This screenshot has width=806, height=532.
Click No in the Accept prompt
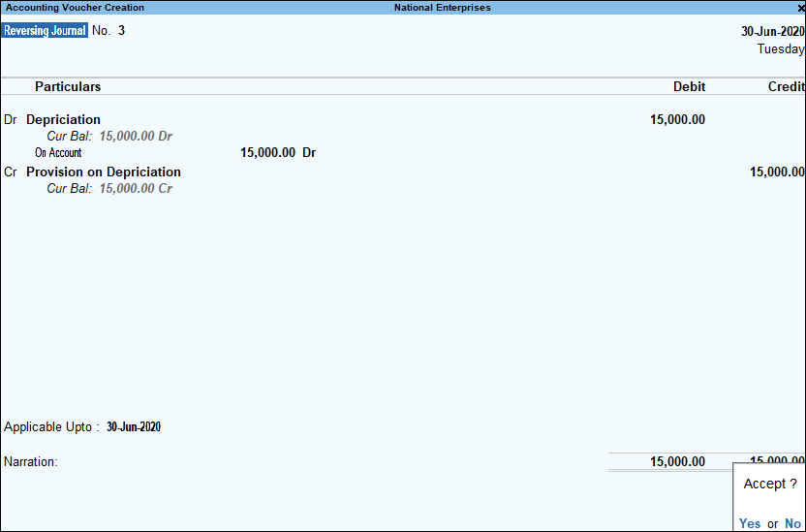[792, 523]
